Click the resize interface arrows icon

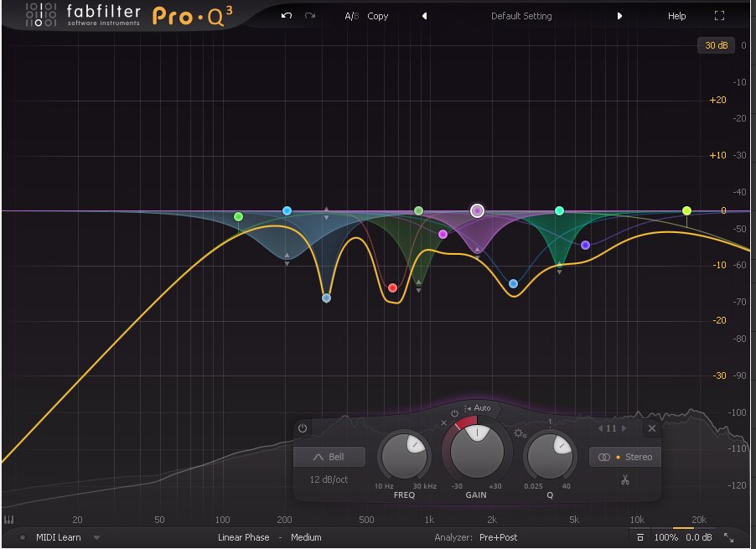coord(728,537)
